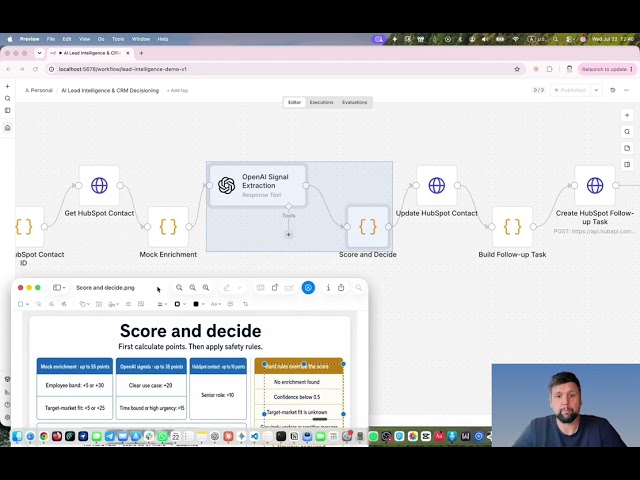Screen dimensions: 640x480
Task: Select the Score and Decide code node
Action: point(368,227)
